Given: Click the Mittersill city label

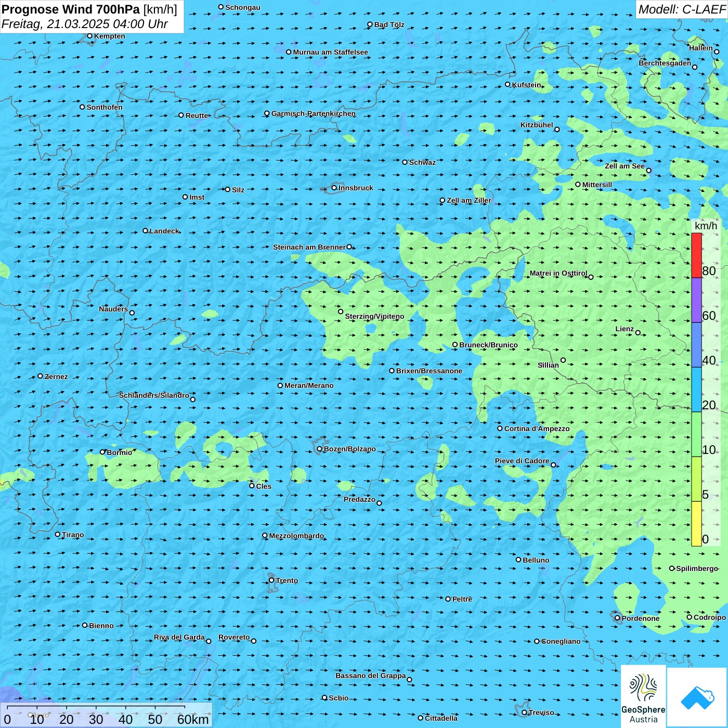Looking at the screenshot, I should (597, 185).
